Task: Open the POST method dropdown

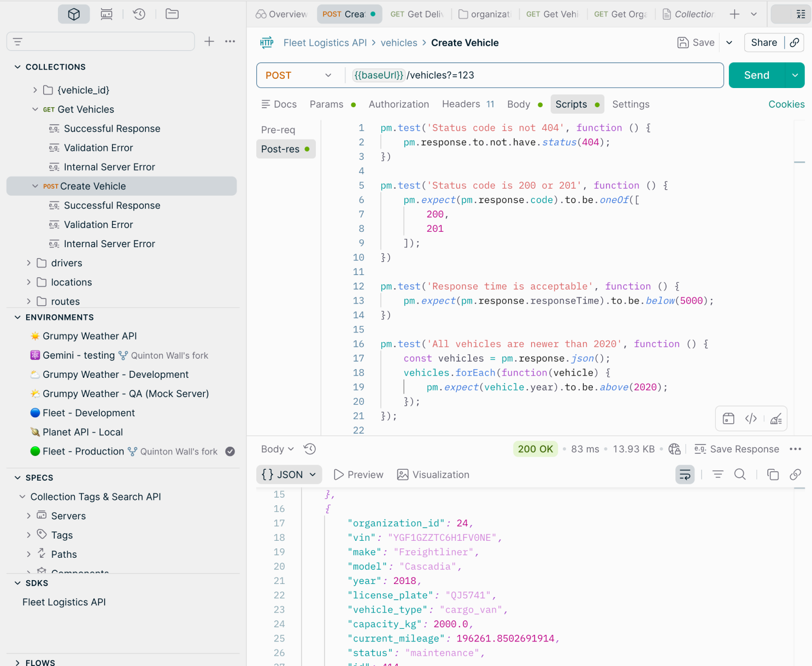Action: pos(299,75)
